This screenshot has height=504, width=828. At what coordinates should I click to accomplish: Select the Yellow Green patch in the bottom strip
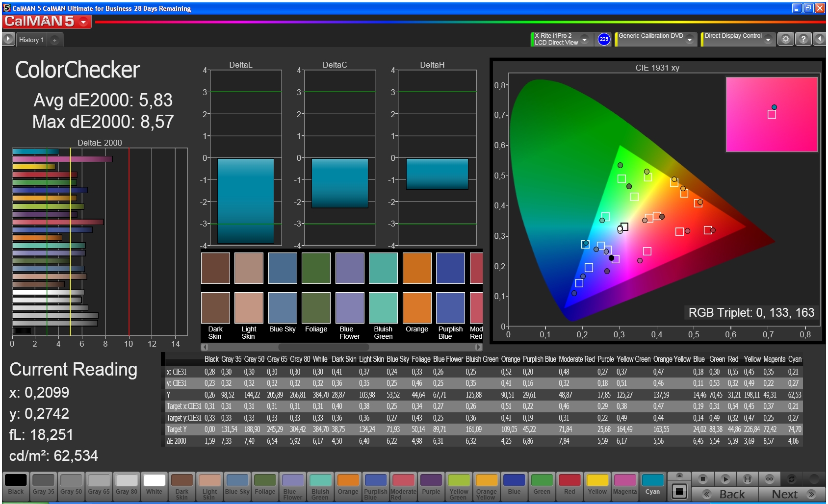[459, 486]
